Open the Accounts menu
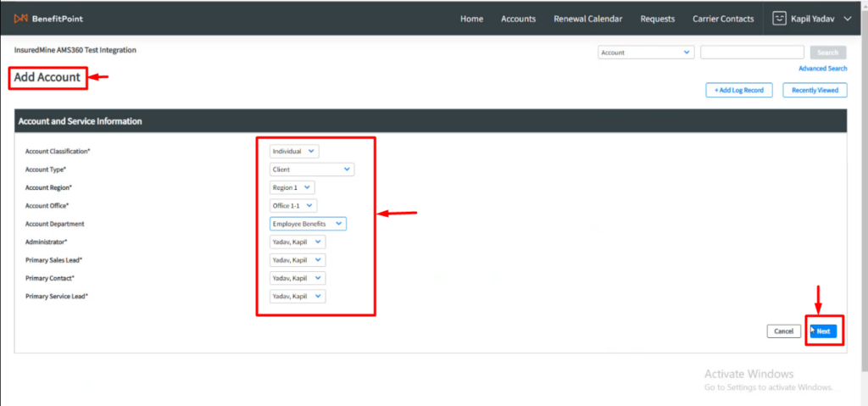The image size is (868, 406). (518, 19)
